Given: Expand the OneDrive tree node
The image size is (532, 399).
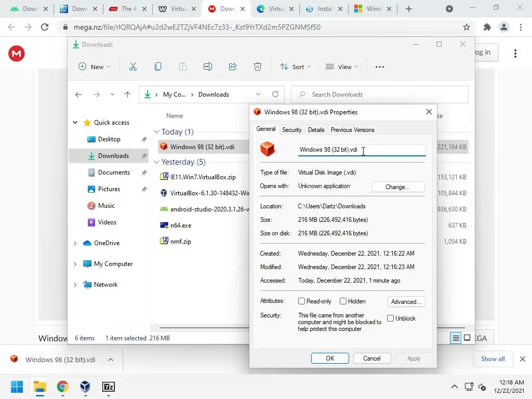Looking at the screenshot, I should pos(75,243).
